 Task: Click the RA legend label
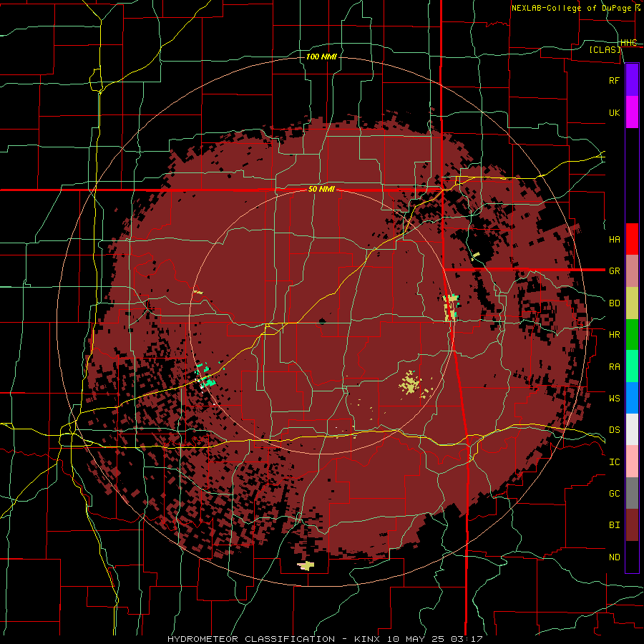[614, 367]
